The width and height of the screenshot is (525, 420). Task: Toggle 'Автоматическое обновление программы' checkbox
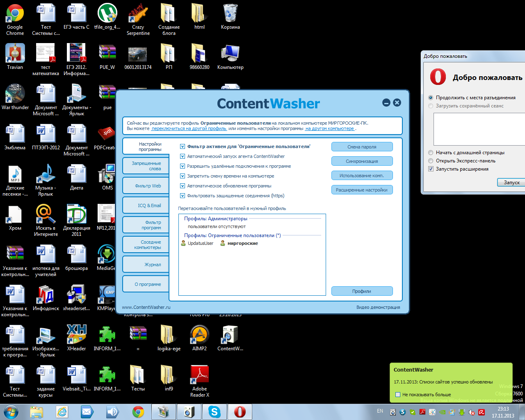point(183,186)
